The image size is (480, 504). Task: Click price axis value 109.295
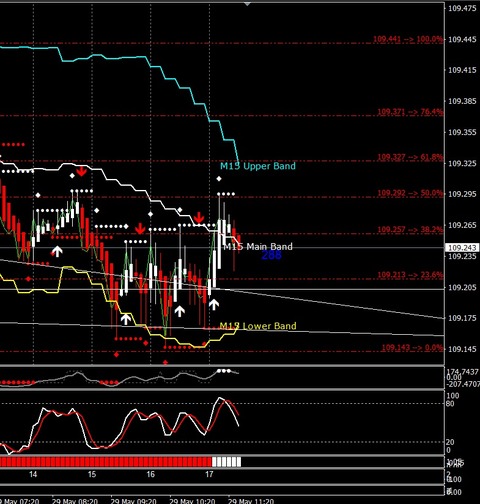[x=462, y=194]
